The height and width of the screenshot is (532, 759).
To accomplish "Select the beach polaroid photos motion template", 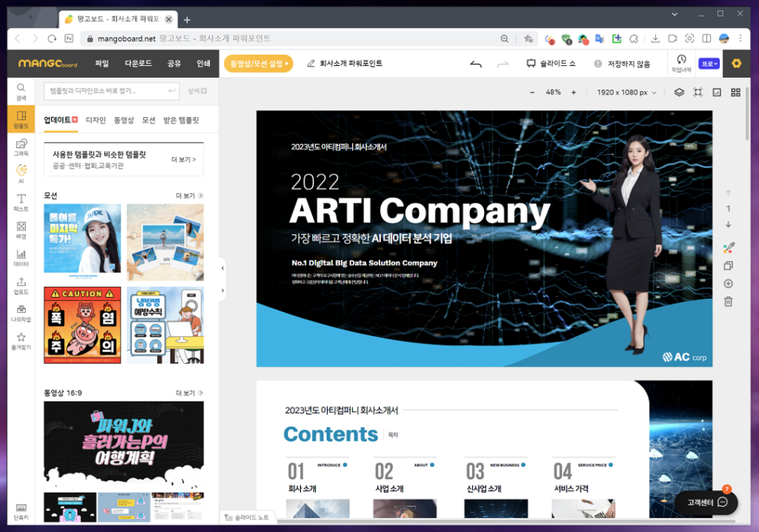I will click(x=165, y=242).
